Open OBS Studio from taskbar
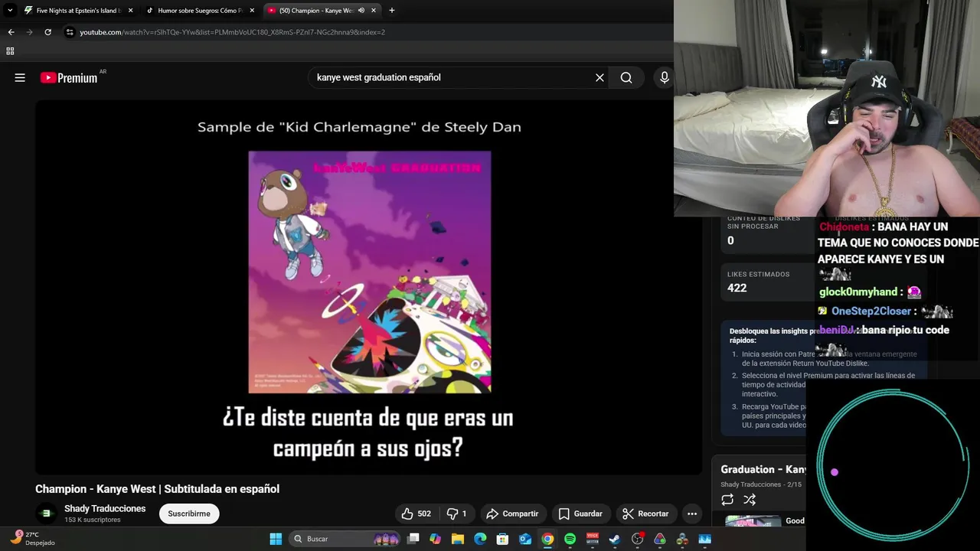Image resolution: width=980 pixels, height=551 pixels. [x=637, y=539]
